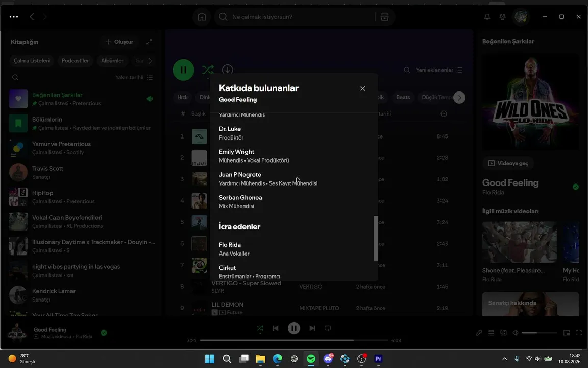Select the Hızlı filter chip

tap(182, 97)
